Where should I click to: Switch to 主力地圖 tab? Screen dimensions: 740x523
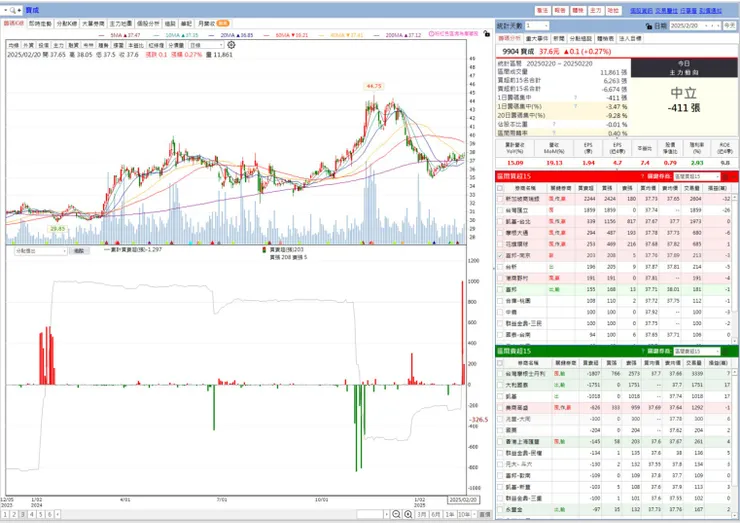point(120,24)
